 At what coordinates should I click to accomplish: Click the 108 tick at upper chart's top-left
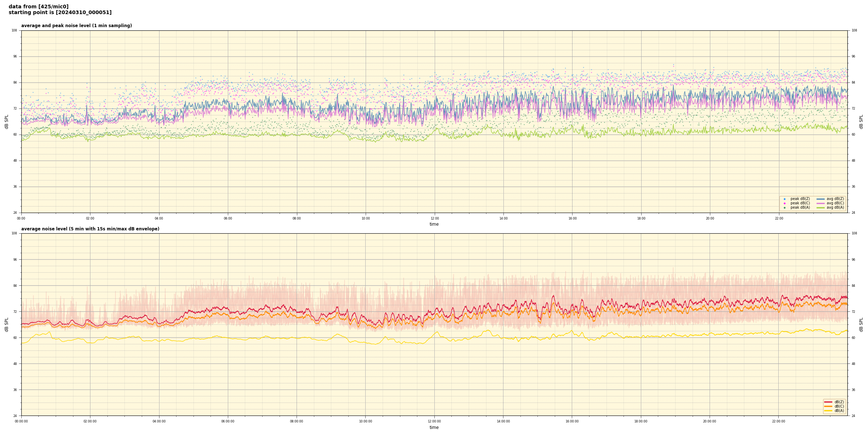click(14, 30)
